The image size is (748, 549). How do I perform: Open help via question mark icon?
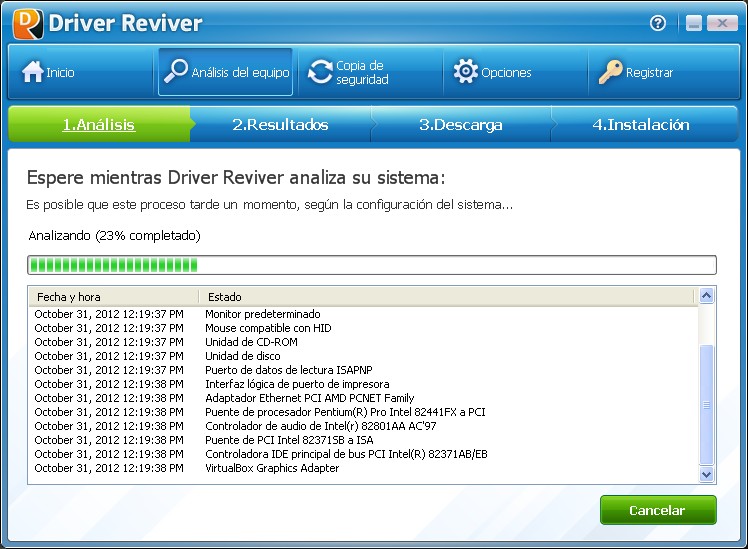658,23
